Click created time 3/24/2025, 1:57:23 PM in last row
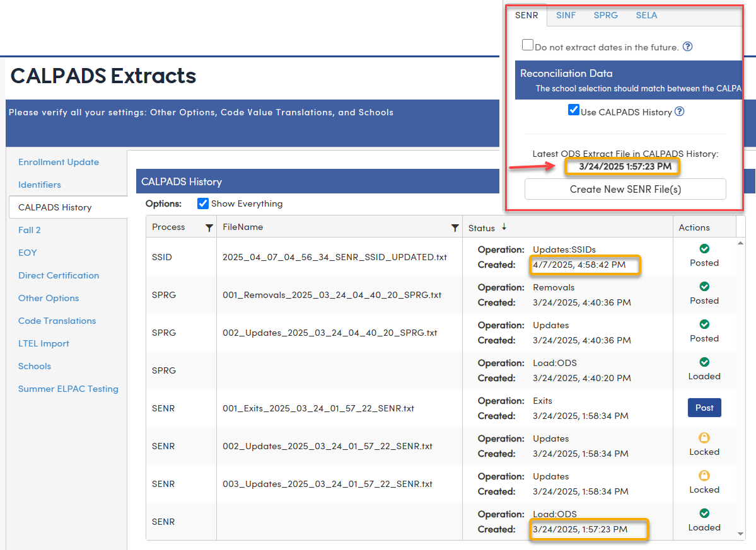Image resolution: width=756 pixels, height=550 pixels. [580, 529]
